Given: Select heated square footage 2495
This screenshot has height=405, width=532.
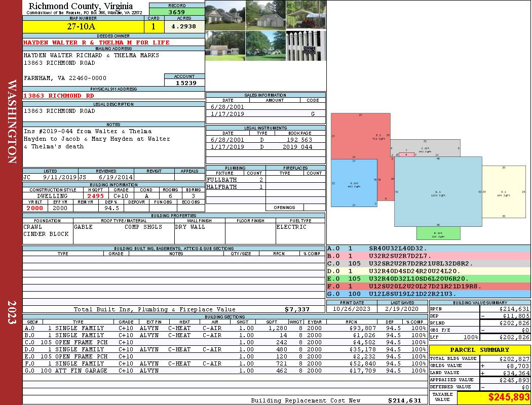Looking at the screenshot, I should 96,196.
